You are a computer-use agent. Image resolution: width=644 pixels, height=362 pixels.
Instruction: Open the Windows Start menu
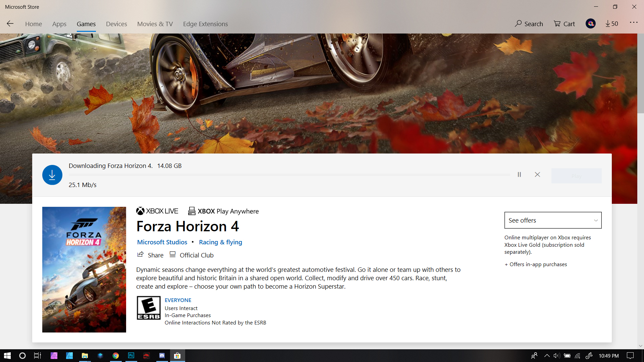coord(7,356)
